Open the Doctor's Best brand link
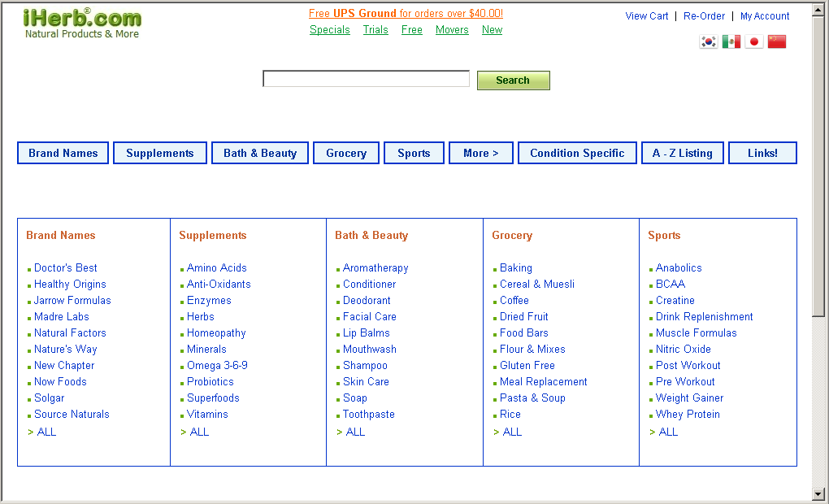This screenshot has width=829, height=504. click(x=66, y=267)
